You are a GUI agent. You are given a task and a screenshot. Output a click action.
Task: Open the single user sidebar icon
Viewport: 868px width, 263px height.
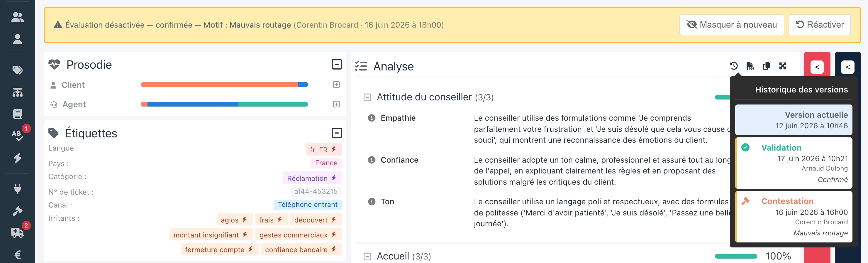(18, 39)
